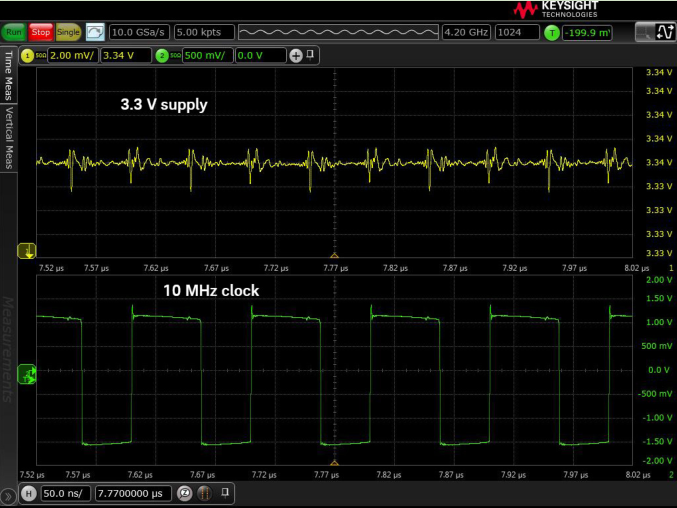
Task: Click the auto scale waveform icon
Action: pyautogui.click(x=95, y=32)
